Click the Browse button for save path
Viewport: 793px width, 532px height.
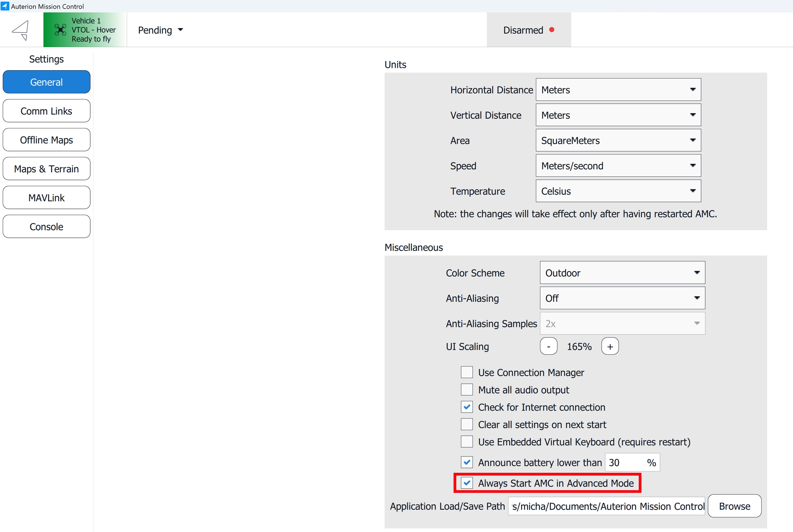(x=734, y=506)
